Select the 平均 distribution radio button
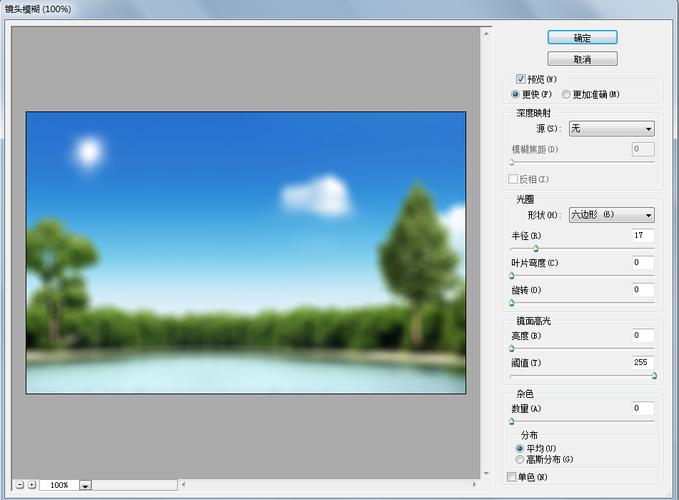Viewport: 679px width, 500px height. pos(520,448)
